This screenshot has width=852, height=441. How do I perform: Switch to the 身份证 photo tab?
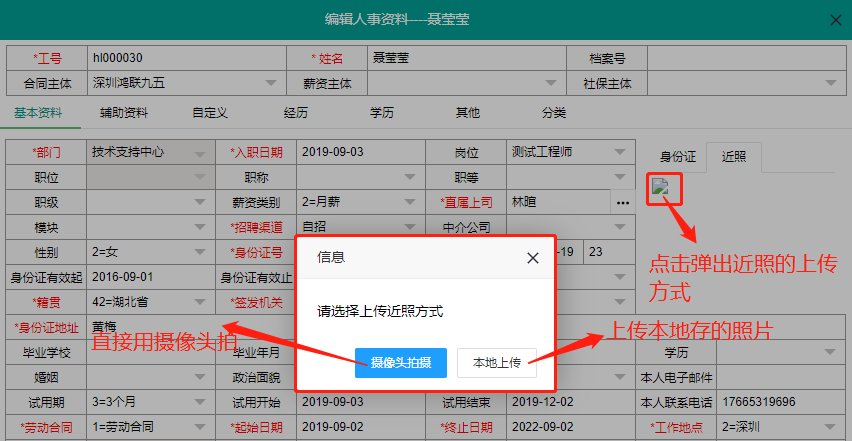(677, 156)
